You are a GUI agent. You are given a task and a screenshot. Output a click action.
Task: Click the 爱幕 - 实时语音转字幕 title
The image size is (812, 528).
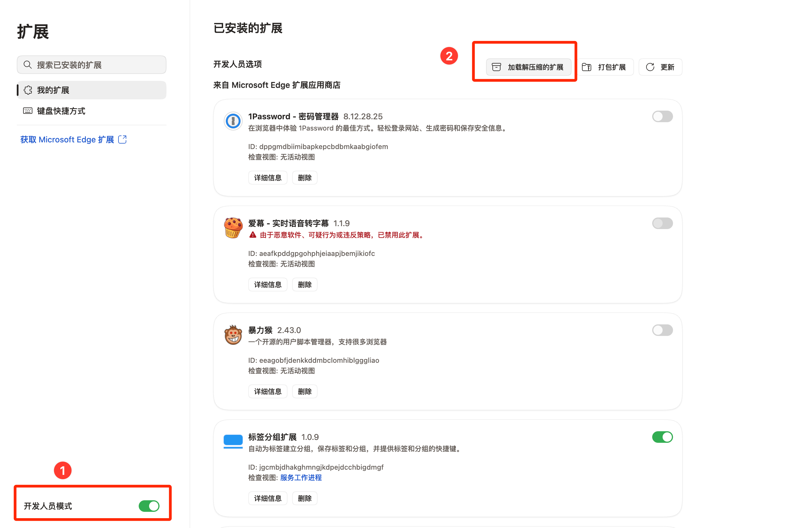(x=288, y=223)
